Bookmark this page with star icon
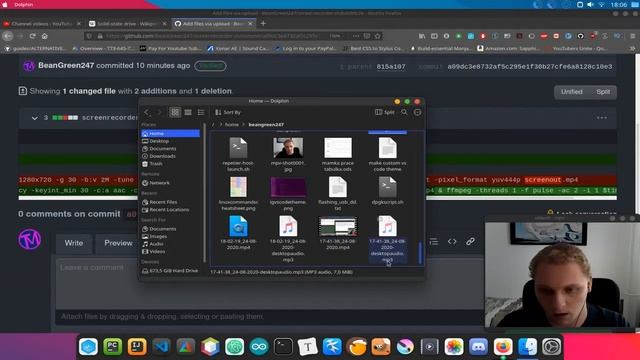This screenshot has width=640, height=360. click(x=378, y=36)
